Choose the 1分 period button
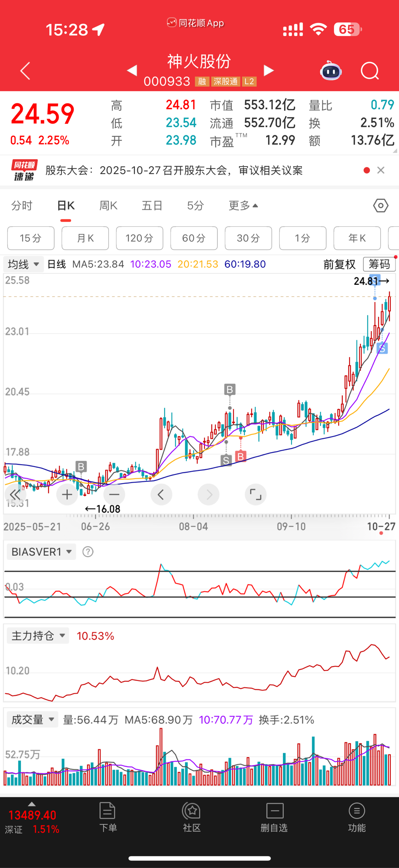Screen dimensions: 399x868 (x=303, y=238)
